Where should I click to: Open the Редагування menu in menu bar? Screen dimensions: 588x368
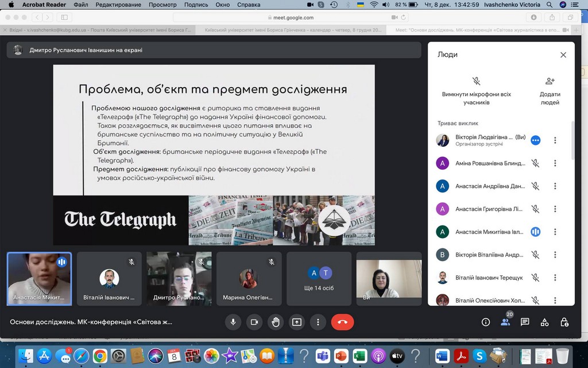click(x=118, y=5)
